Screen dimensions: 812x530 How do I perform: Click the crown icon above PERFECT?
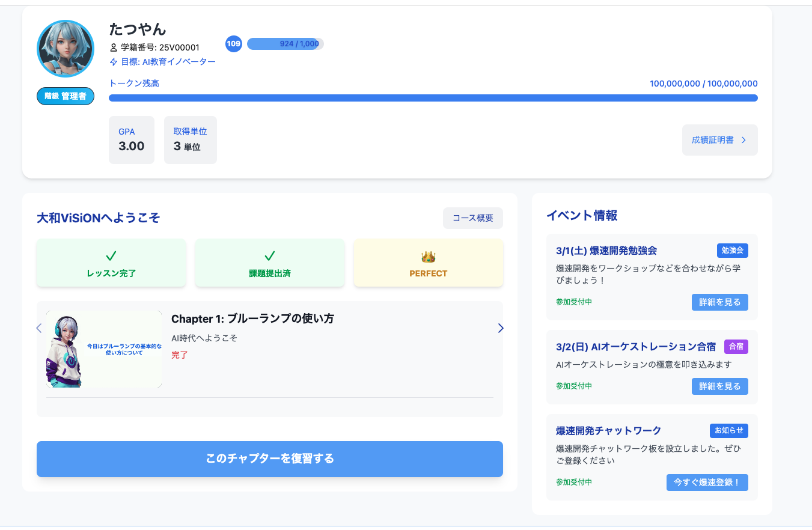click(x=428, y=257)
